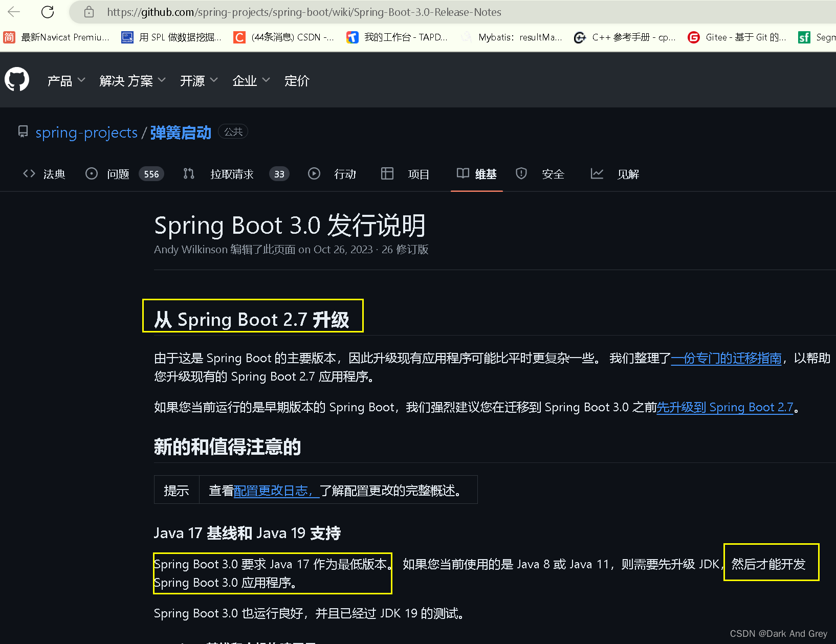Switch to the 拉取请求 tab
This screenshot has height=644, width=836.
pyautogui.click(x=236, y=174)
